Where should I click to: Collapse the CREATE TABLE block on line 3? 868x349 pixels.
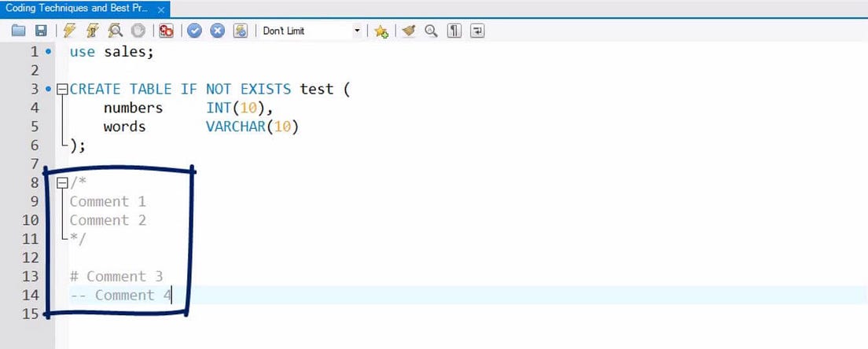coord(63,89)
